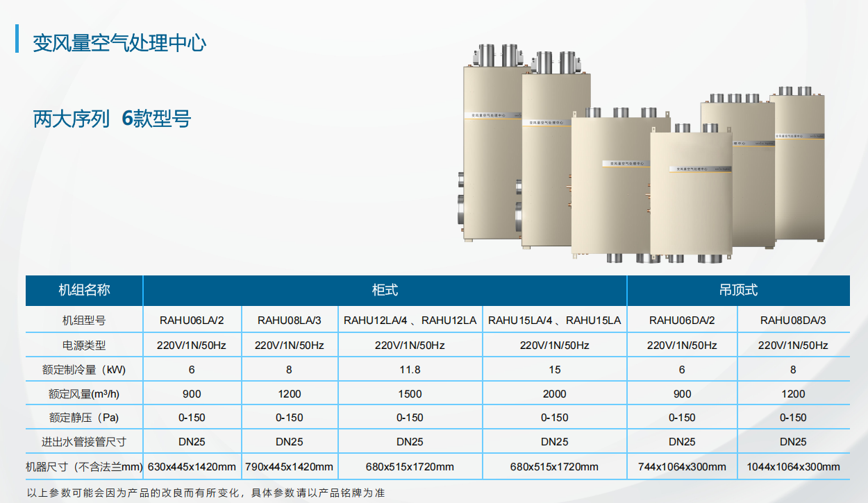The width and height of the screenshot is (868, 503).
Task: Click the title 变风量空气处理中心
Action: 119,43
